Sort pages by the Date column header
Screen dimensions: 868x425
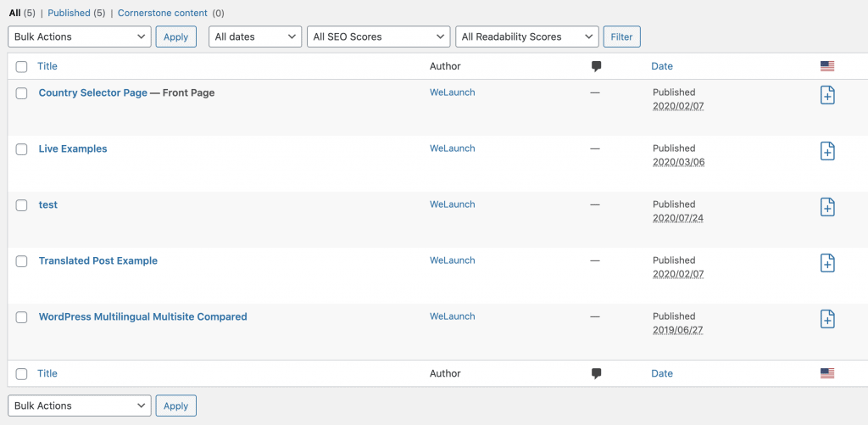tap(662, 66)
